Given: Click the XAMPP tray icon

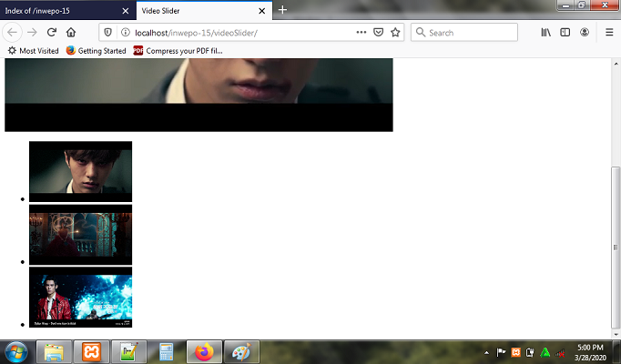Looking at the screenshot, I should pos(515,352).
